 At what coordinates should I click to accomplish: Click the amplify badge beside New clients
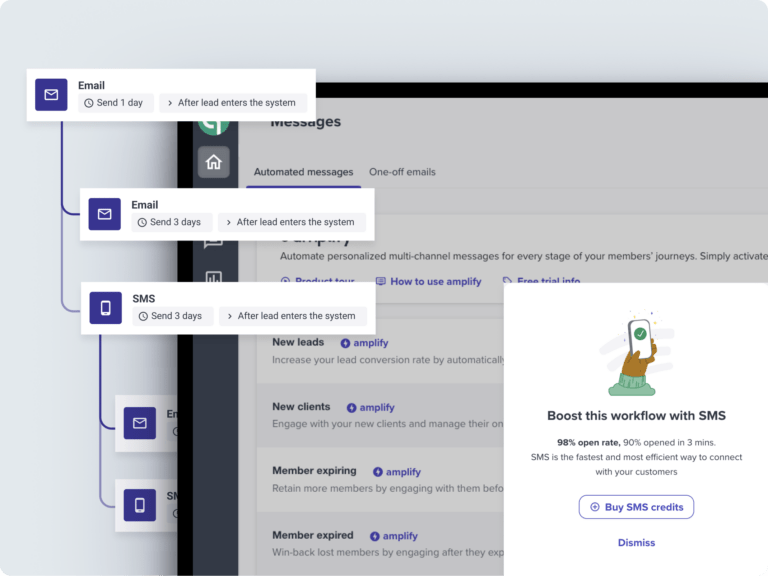[x=371, y=408]
